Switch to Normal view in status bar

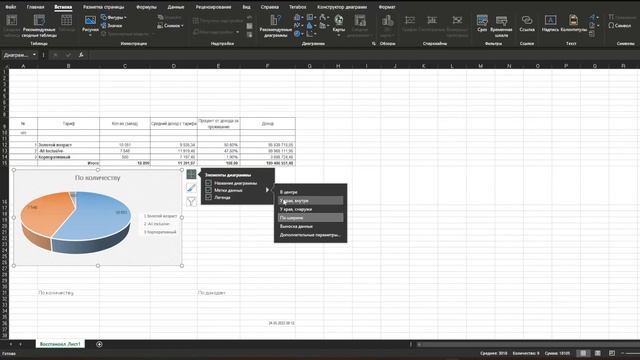583,353
